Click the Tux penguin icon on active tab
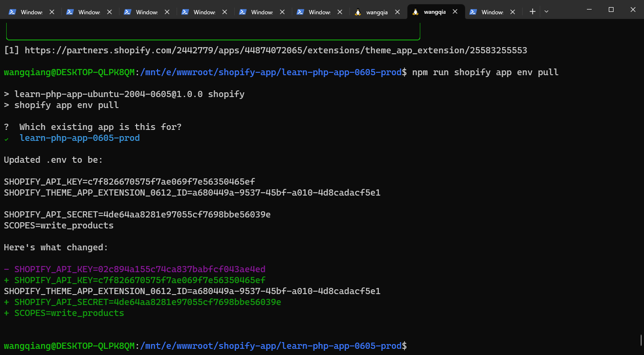 tap(416, 12)
